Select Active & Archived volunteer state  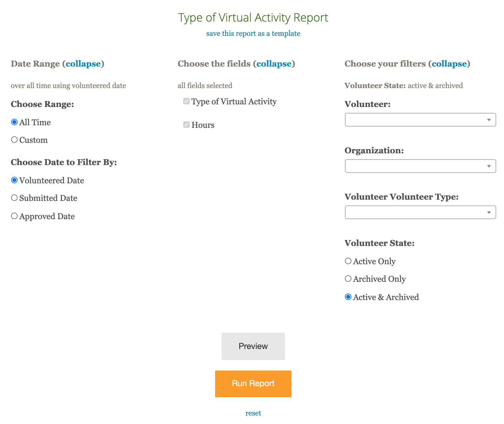click(x=348, y=297)
